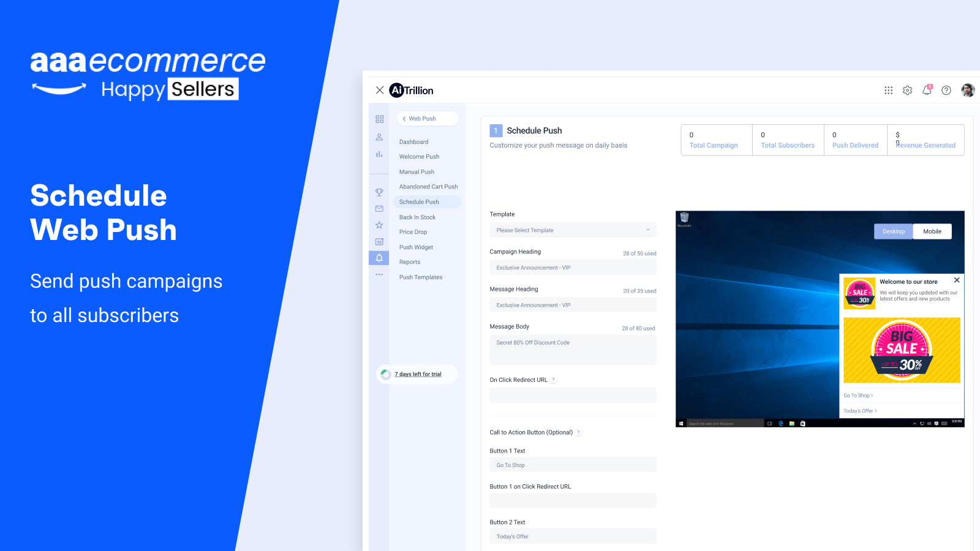Click the On Click Redirect URL field
The image size is (980, 551).
click(573, 395)
